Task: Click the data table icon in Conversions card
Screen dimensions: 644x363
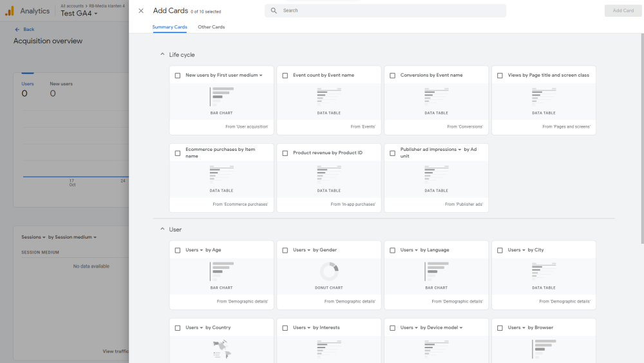Action: click(436, 96)
